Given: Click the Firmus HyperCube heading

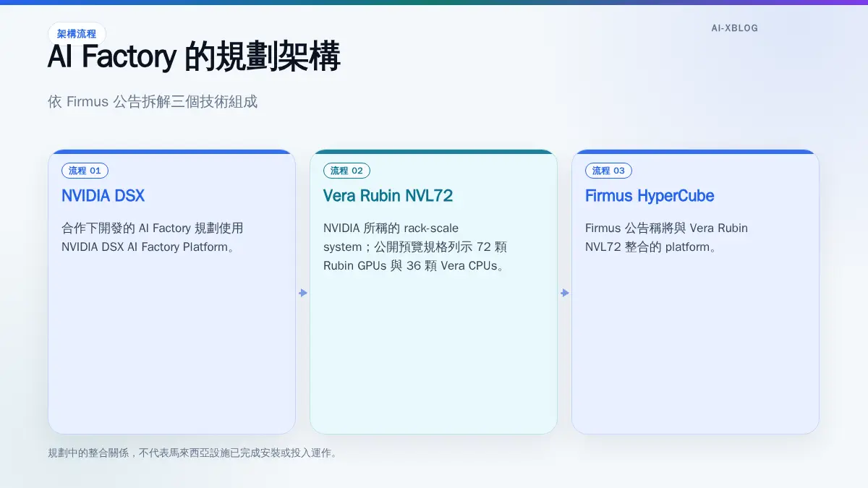Looking at the screenshot, I should [x=650, y=196].
